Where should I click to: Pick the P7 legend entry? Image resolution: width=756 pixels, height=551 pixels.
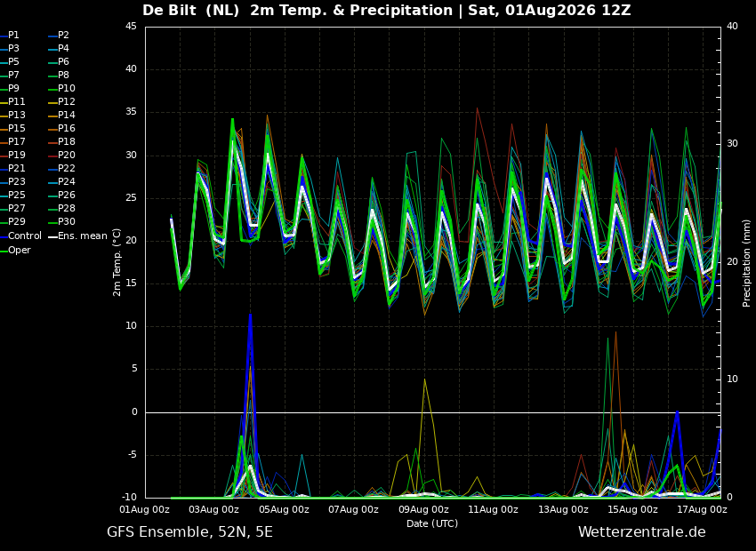click(10, 76)
